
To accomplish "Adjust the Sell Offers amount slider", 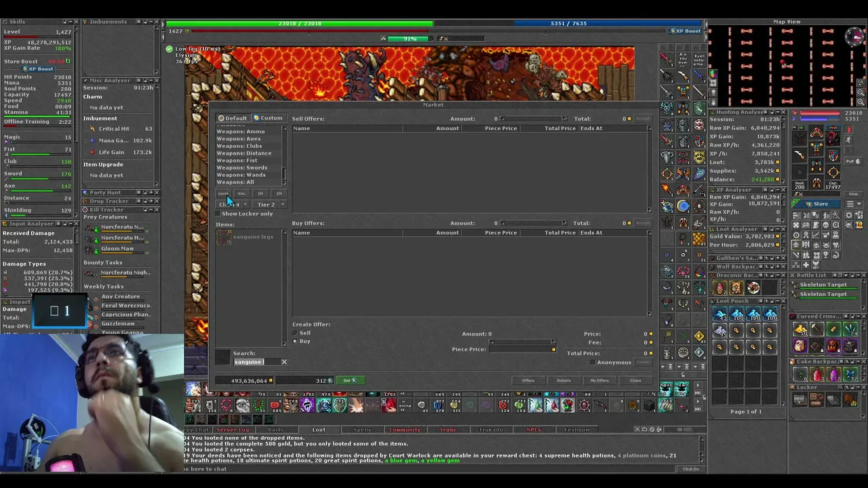I will tap(534, 119).
